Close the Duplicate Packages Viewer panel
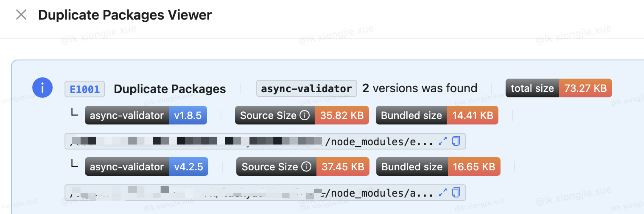 21,15
